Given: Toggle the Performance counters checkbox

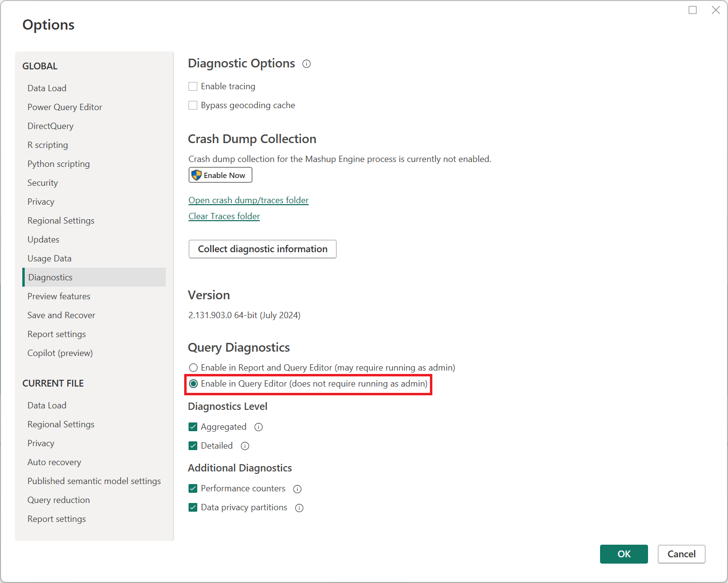Looking at the screenshot, I should click(193, 488).
